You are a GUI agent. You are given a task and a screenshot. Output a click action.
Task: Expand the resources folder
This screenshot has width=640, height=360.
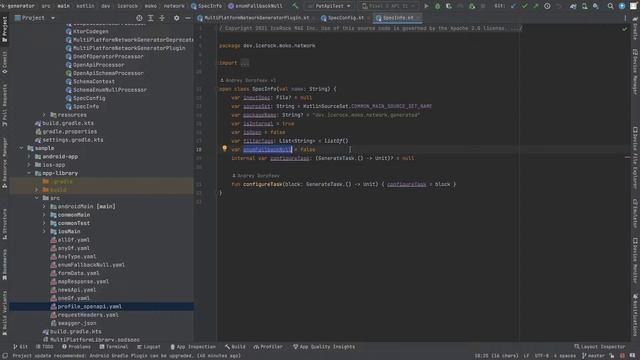click(44, 115)
